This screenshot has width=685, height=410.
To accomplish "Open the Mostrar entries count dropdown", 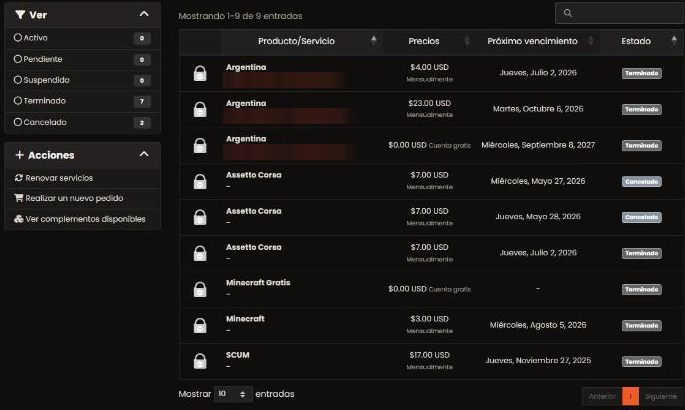I will [233, 394].
